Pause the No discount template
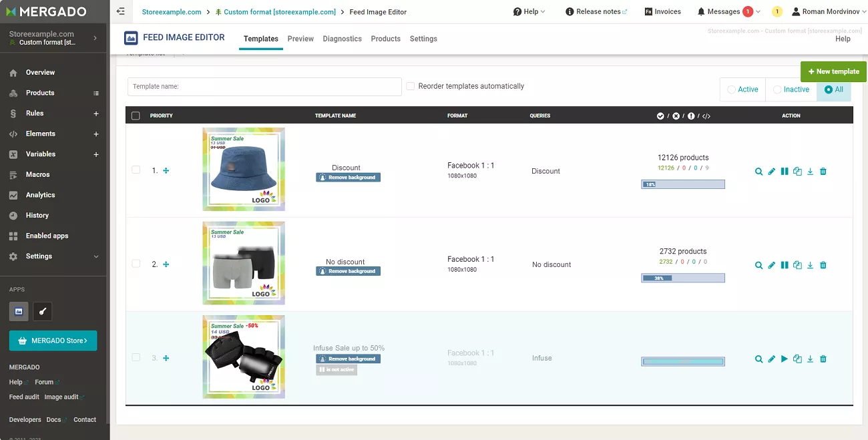This screenshot has height=440, width=868. click(x=785, y=265)
